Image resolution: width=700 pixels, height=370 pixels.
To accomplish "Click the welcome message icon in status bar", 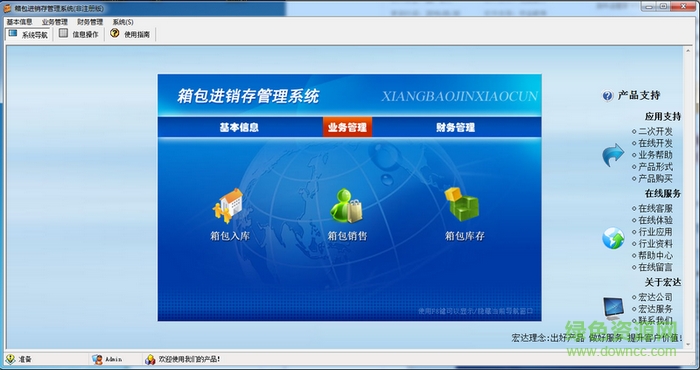I will 150,359.
